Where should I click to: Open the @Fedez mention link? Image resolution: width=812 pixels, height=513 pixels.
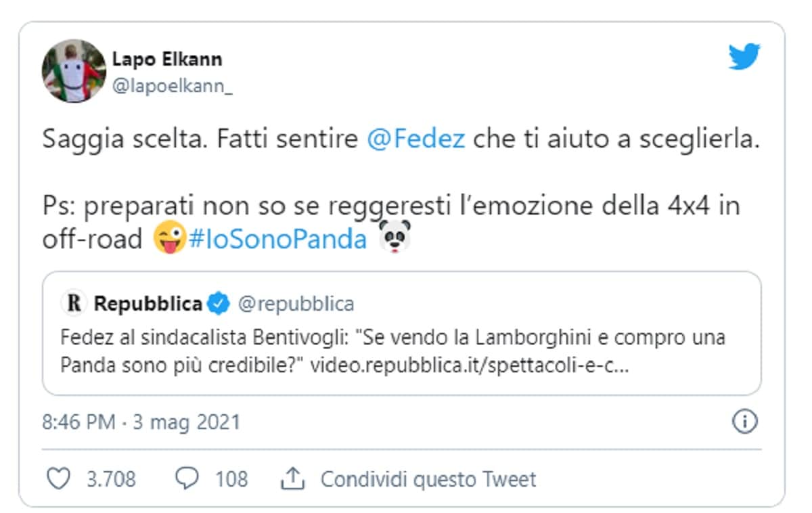click(415, 139)
